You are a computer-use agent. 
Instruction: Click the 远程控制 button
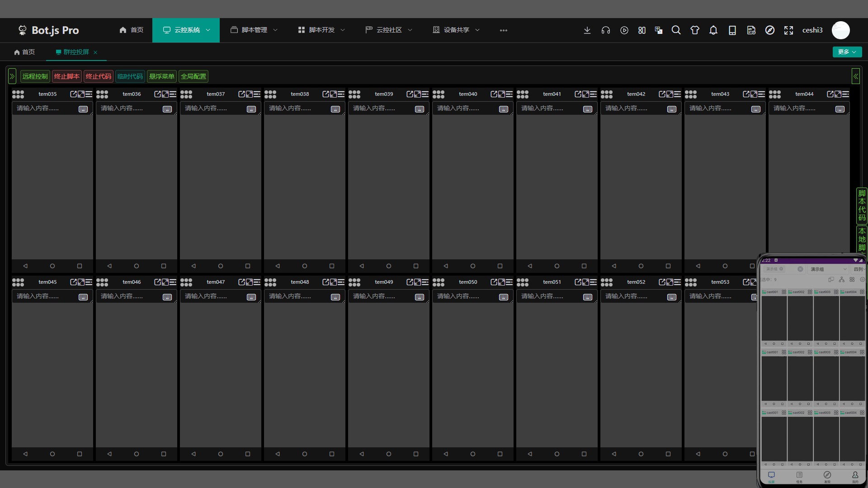[x=35, y=76]
